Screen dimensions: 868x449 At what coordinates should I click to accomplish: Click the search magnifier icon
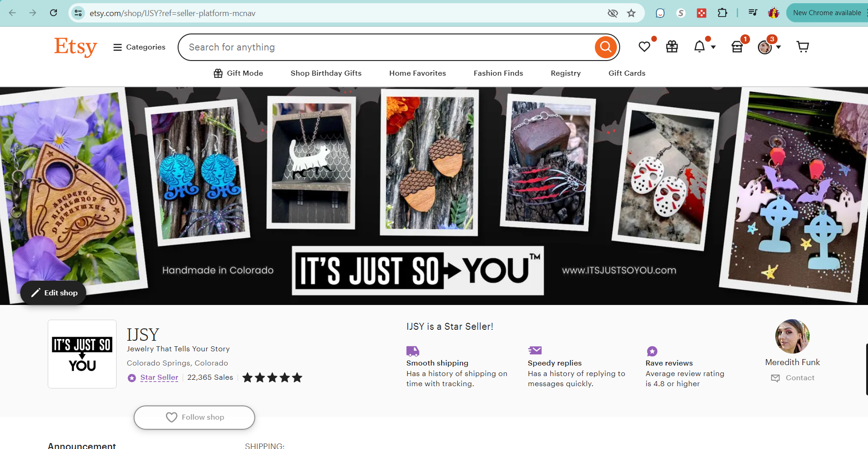[x=605, y=47]
